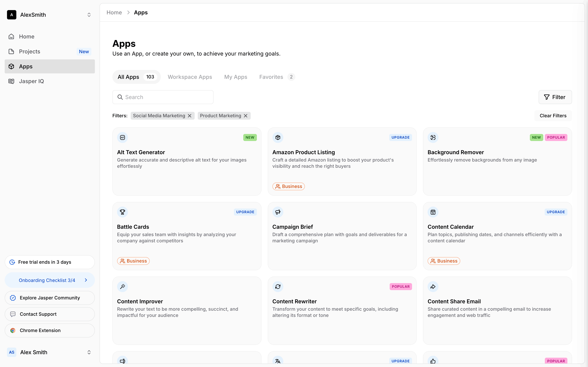The image size is (588, 367).
Task: Remove the Social Media Marketing filter
Action: coord(190,116)
